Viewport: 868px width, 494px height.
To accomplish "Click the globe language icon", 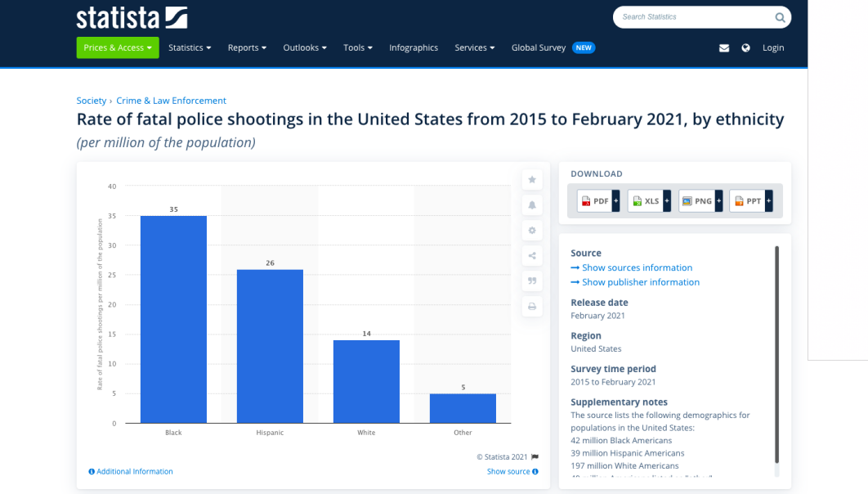I will coord(745,48).
